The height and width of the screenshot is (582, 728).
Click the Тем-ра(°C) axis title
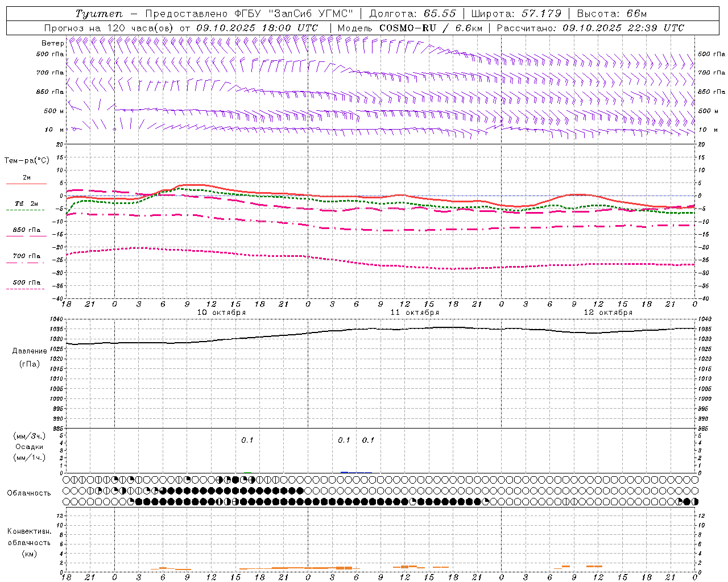tap(27, 161)
